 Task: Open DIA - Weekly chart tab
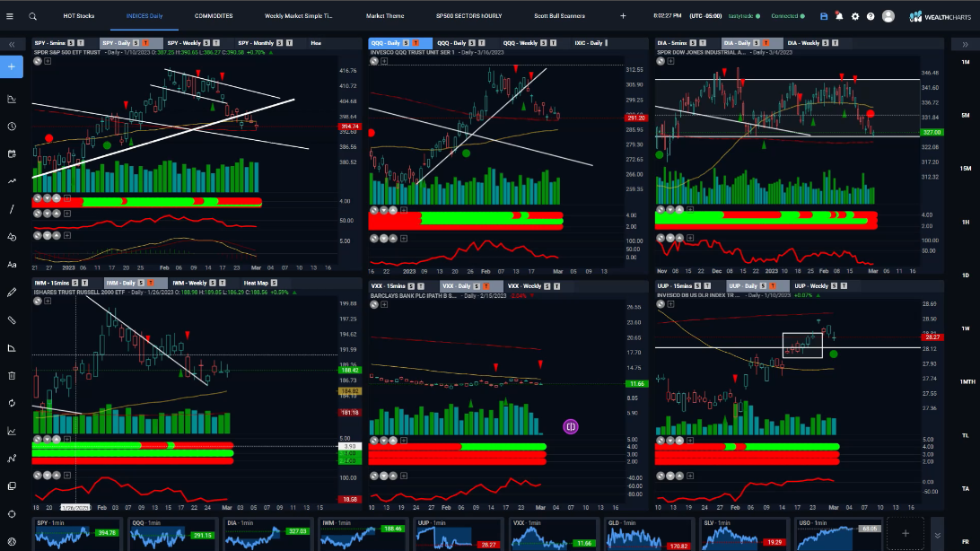tap(803, 43)
